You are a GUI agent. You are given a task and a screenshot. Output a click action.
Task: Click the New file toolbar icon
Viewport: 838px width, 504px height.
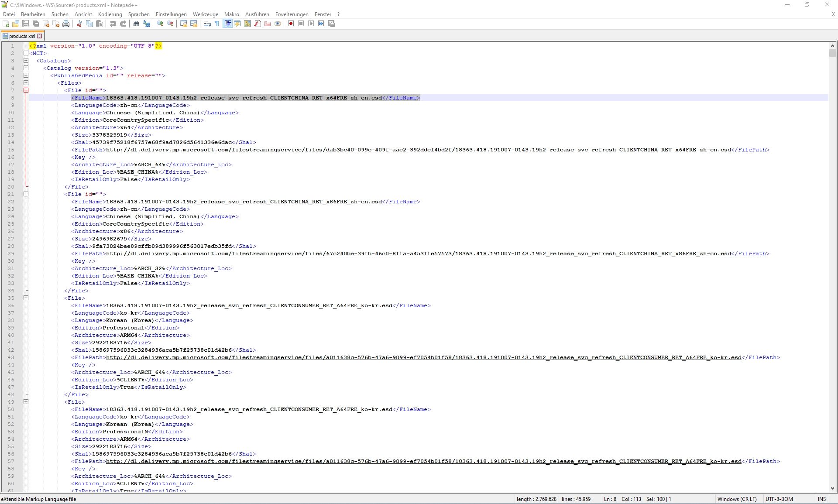click(6, 24)
